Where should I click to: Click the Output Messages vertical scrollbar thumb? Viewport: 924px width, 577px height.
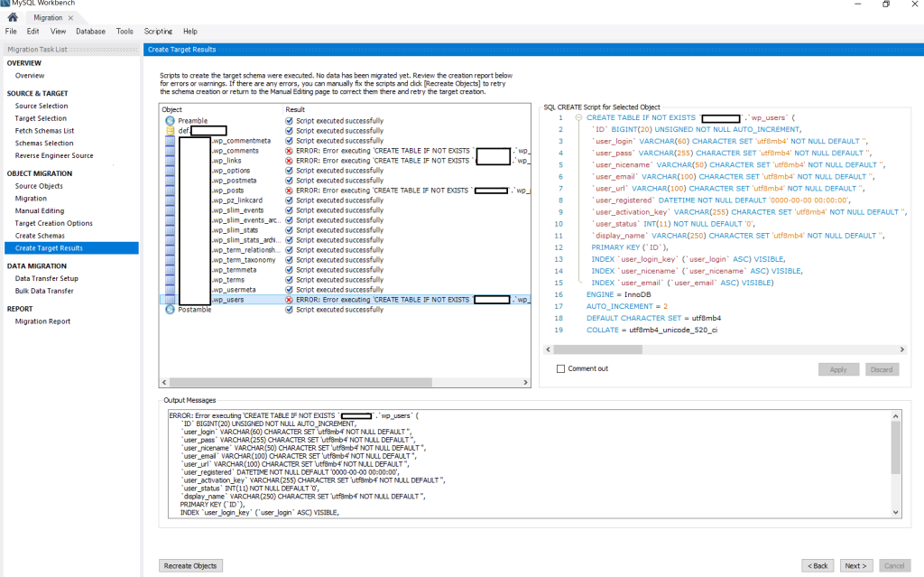click(896, 447)
